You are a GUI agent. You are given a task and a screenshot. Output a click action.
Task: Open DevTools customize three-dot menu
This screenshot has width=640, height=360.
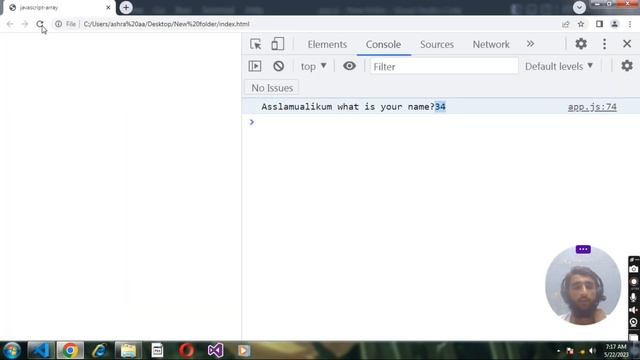point(604,44)
